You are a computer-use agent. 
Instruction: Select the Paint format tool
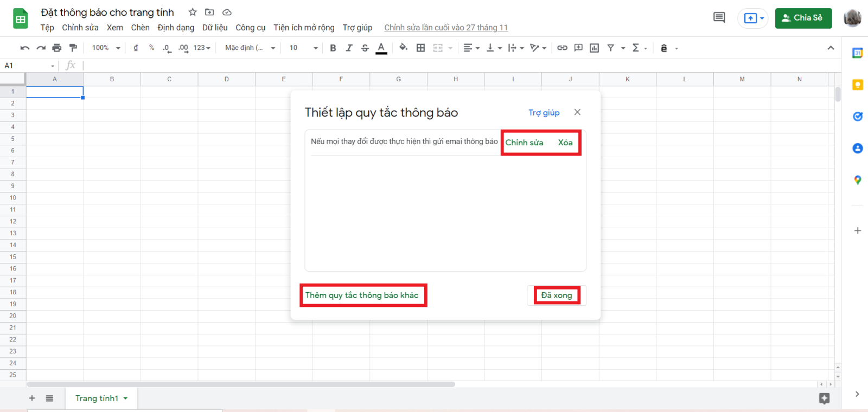click(x=73, y=48)
